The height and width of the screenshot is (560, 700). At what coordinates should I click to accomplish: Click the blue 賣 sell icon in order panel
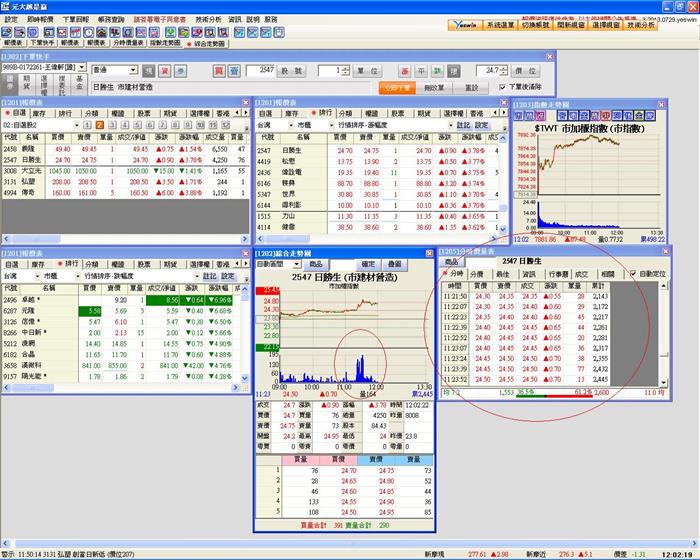[234, 71]
